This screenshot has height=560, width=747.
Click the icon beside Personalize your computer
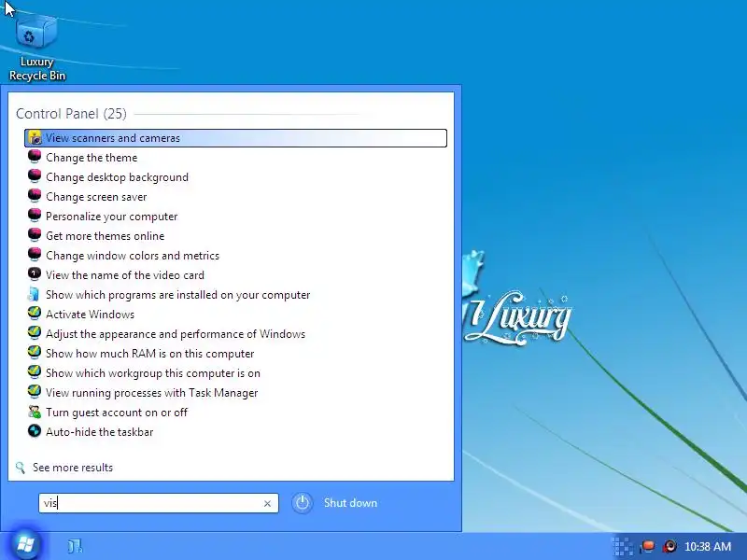click(35, 216)
